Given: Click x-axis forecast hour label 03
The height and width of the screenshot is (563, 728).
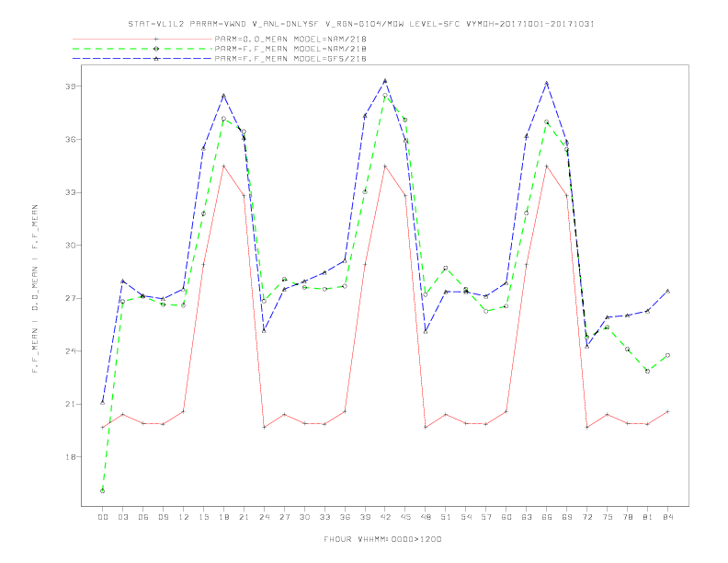Looking at the screenshot, I should click(x=122, y=517).
